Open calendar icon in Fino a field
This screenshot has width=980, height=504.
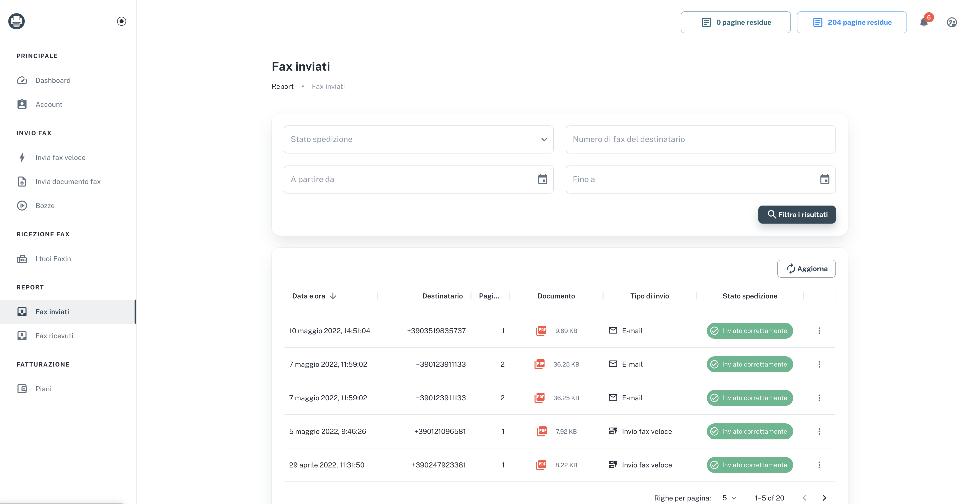(x=824, y=179)
